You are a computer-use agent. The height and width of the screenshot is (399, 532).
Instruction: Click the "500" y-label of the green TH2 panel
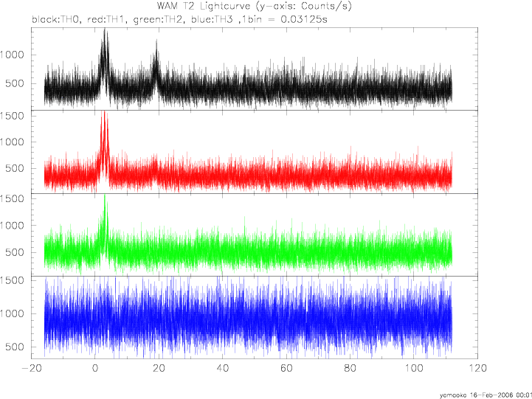15,252
